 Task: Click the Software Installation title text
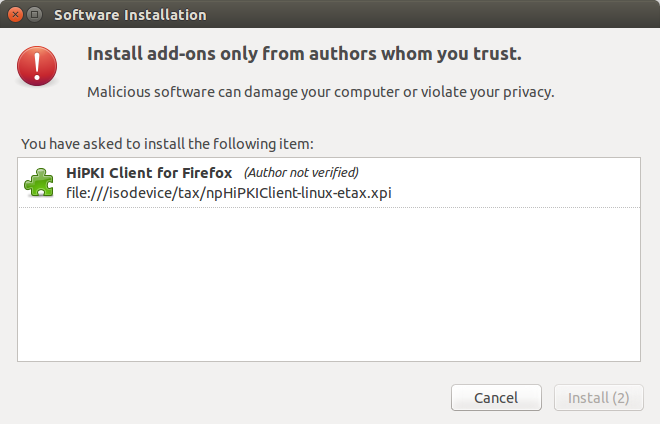point(130,15)
